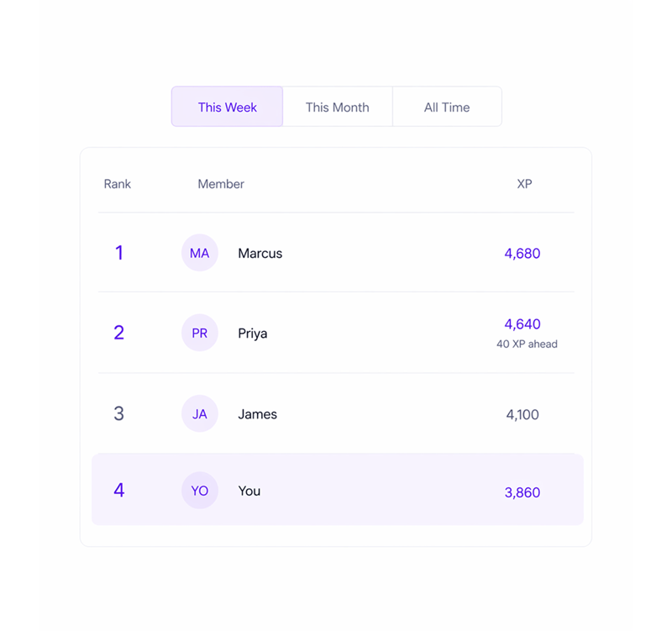The width and height of the screenshot is (672, 631).
Task: Click your 3,860 XP score
Action: click(x=522, y=492)
